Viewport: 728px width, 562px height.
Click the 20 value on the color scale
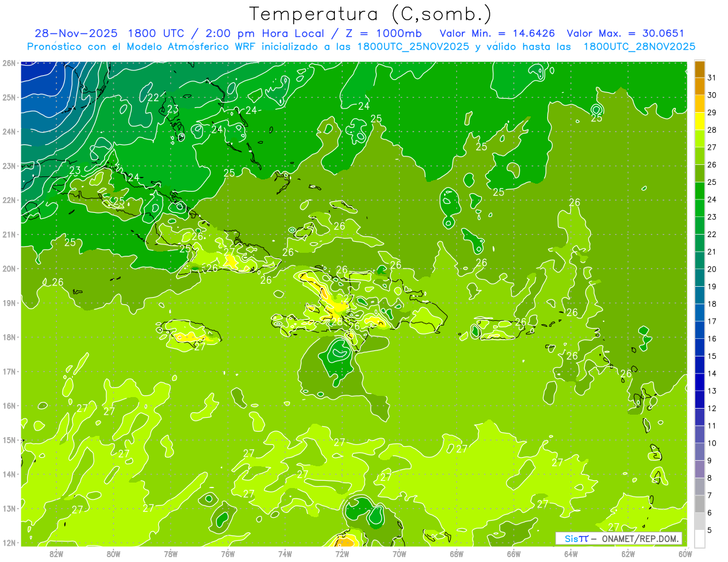point(712,269)
